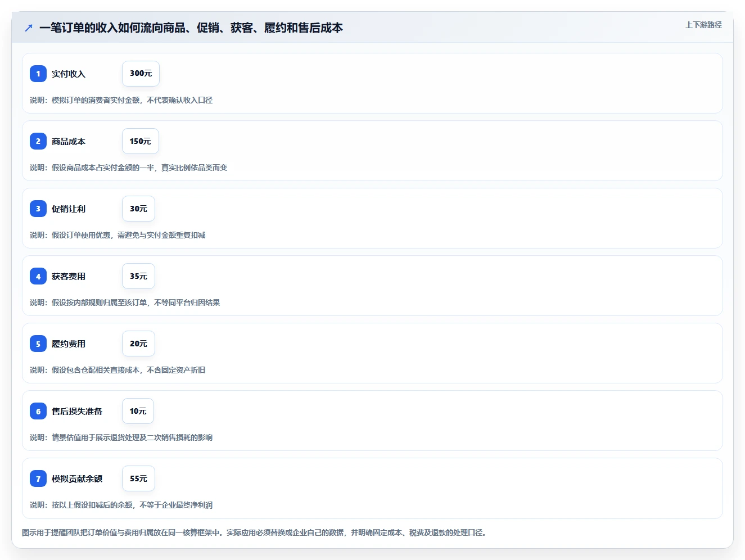This screenshot has height=560, width=745.
Task: Click the note about 订单使用优惠
Action: click(x=118, y=235)
